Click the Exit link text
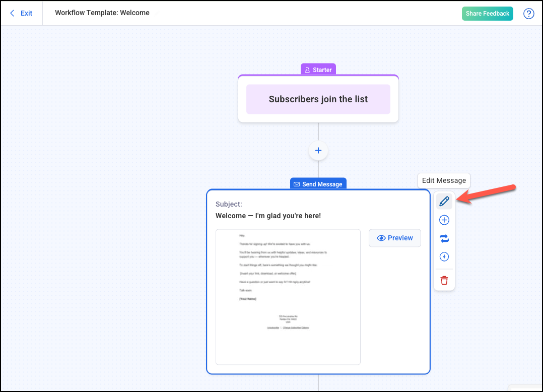 (x=27, y=13)
